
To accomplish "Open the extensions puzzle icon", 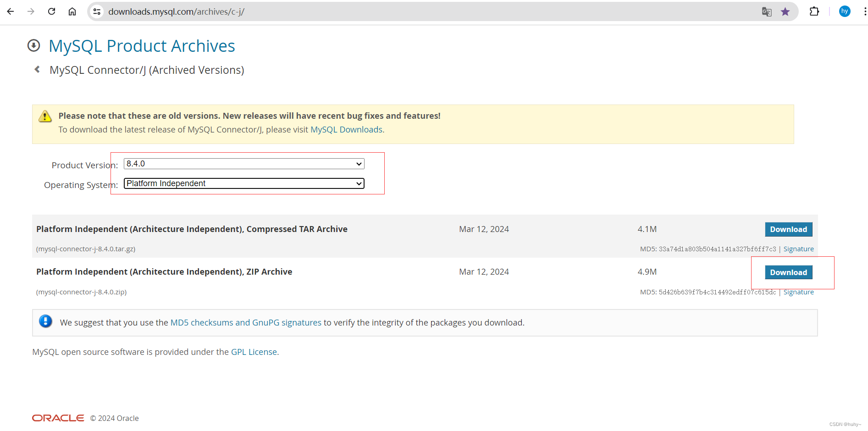I will coord(814,11).
